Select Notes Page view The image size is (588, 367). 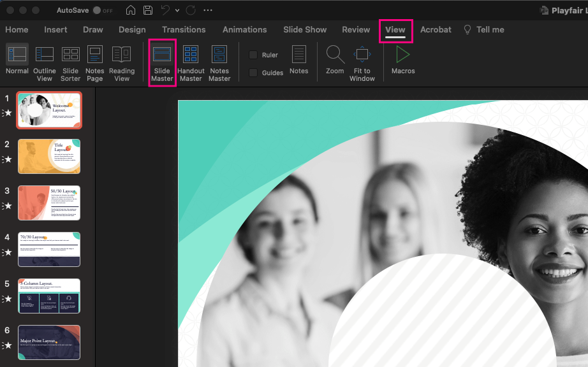click(x=94, y=61)
